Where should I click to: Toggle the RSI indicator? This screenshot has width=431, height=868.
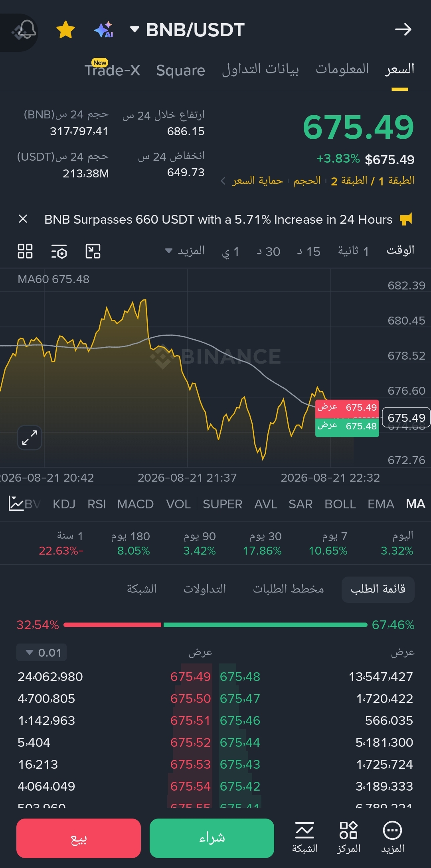[97, 504]
